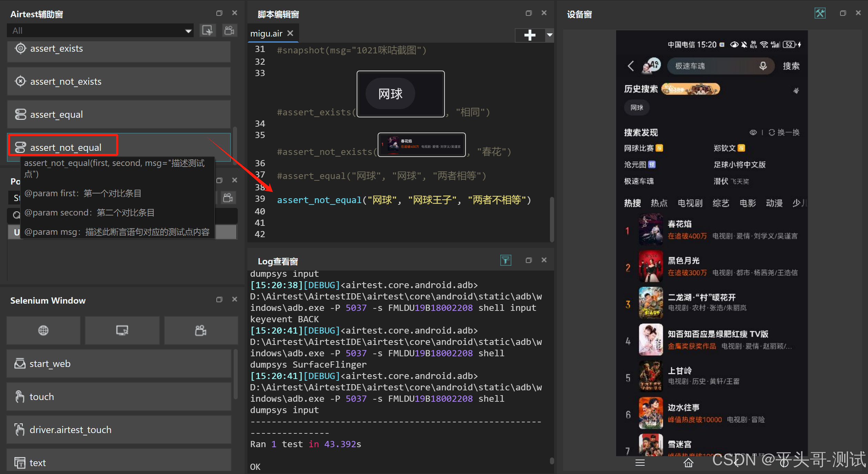Click the Log window filter icon
868x474 pixels.
pyautogui.click(x=506, y=260)
